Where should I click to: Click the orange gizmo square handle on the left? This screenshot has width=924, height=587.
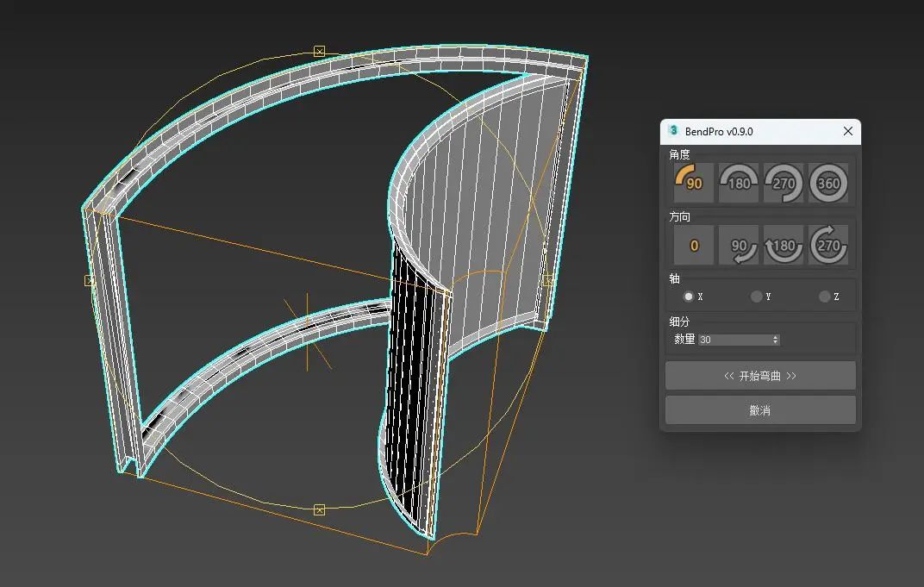tap(89, 281)
